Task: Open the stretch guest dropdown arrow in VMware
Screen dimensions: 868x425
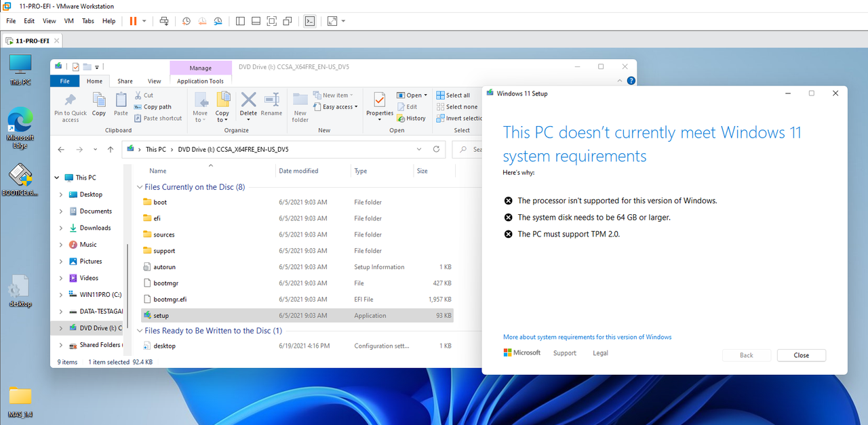Action: click(x=343, y=21)
